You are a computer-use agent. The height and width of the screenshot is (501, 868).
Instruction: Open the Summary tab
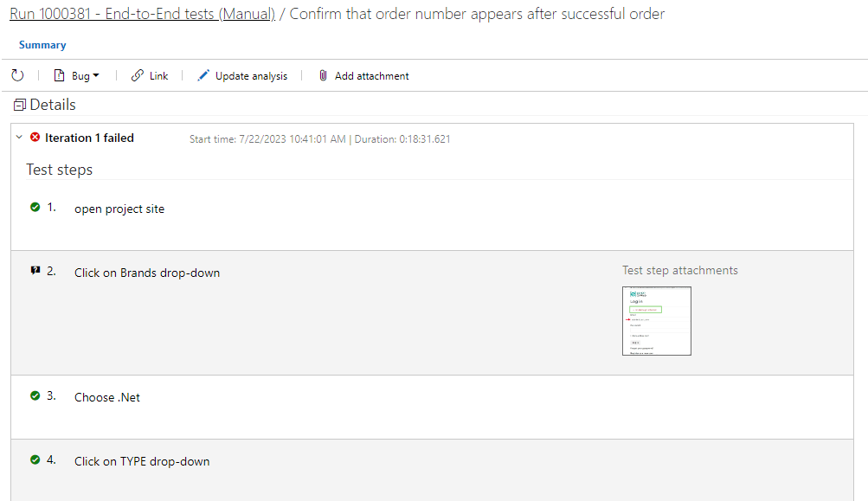coord(42,45)
